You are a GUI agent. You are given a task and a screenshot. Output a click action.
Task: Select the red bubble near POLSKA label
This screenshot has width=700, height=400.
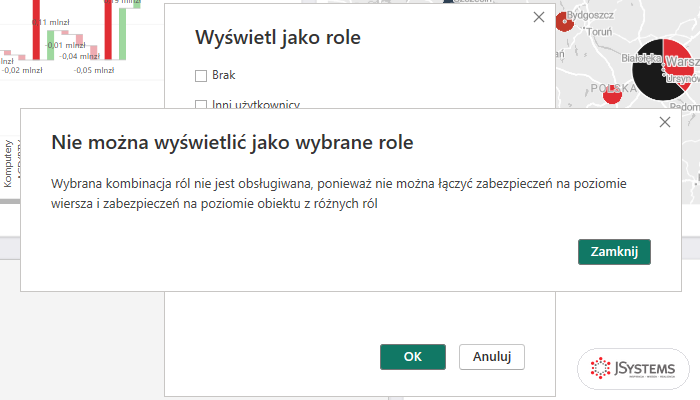pos(612,94)
